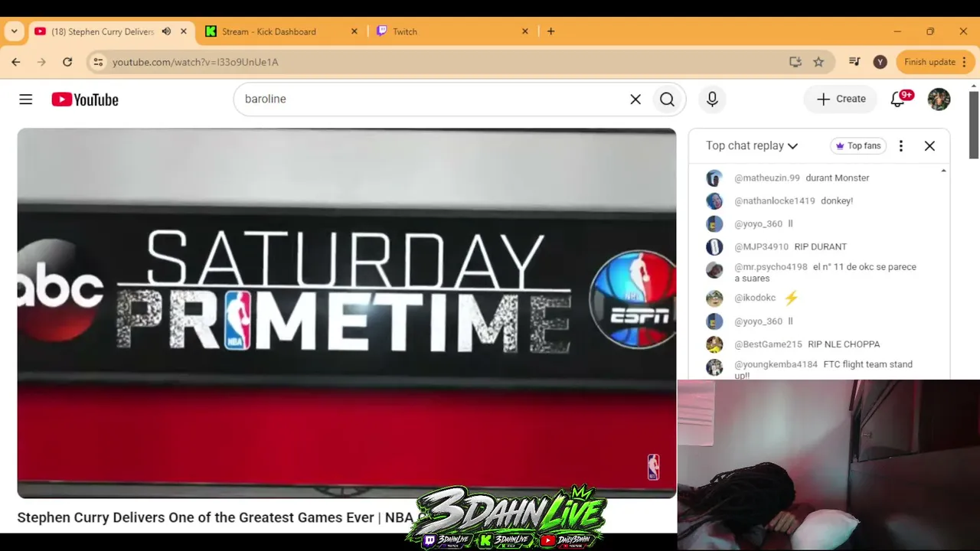Click the @matheuzin.99 chat avatar

pyautogui.click(x=714, y=178)
